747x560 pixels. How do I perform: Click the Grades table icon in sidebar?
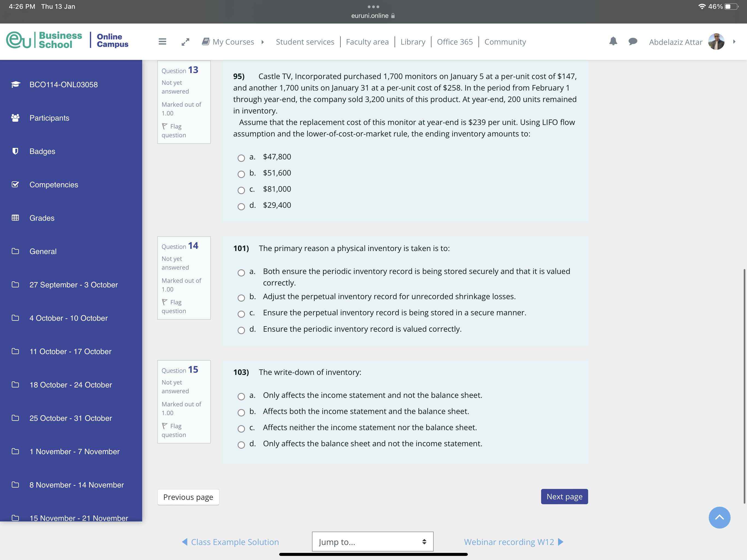(15, 218)
